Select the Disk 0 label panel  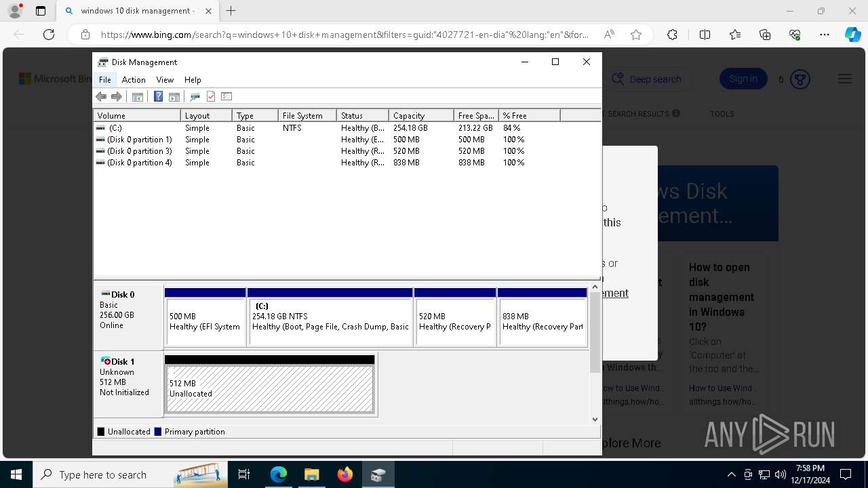[129, 317]
